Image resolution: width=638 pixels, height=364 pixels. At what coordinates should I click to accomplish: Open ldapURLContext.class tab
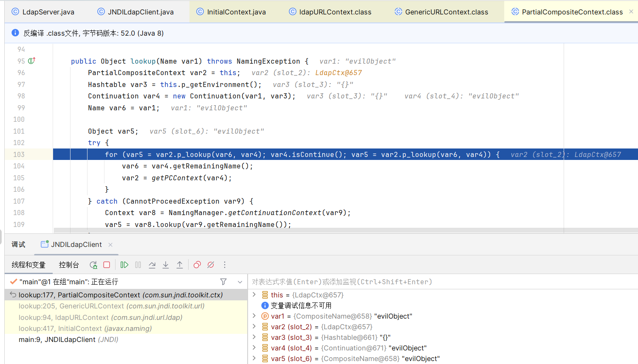click(330, 12)
